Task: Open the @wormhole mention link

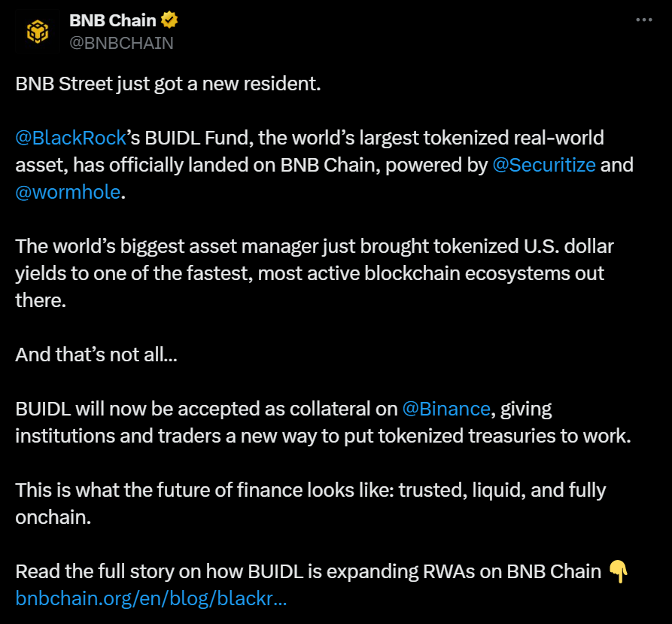Action: coord(67,192)
